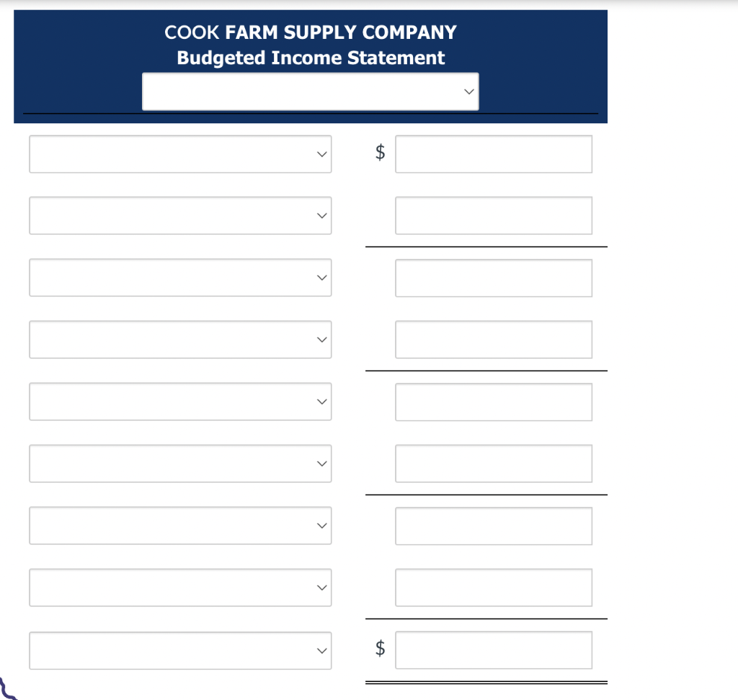Click the chevron on the period selector
Viewport: 738px width, 700px height.
[x=468, y=92]
